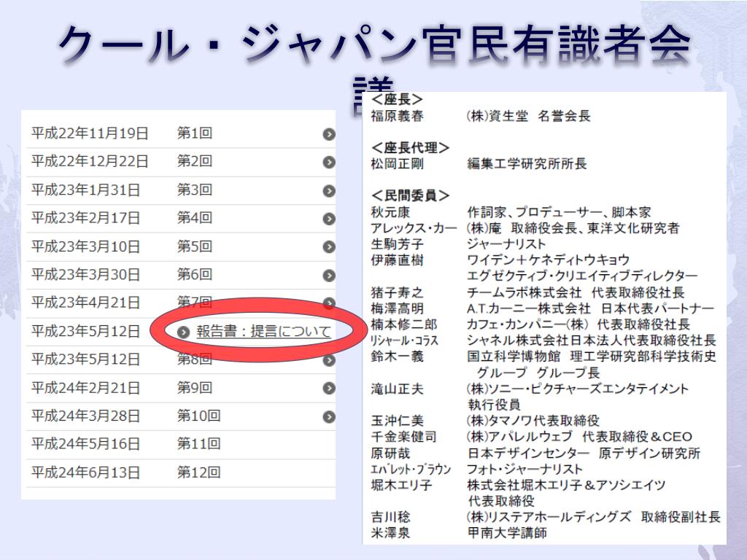Click the 第1回 meeting label

coord(194,133)
